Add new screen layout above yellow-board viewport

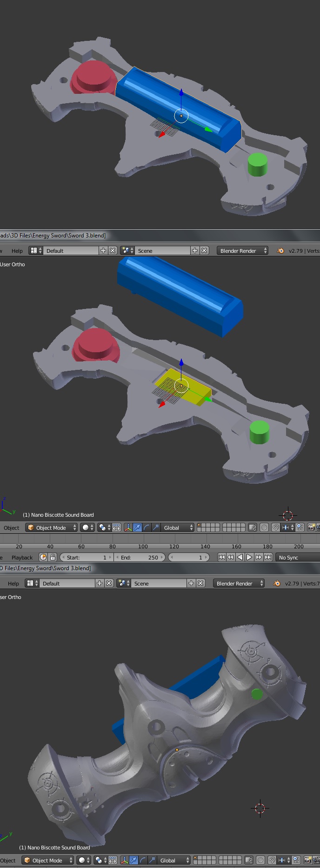[103, 250]
